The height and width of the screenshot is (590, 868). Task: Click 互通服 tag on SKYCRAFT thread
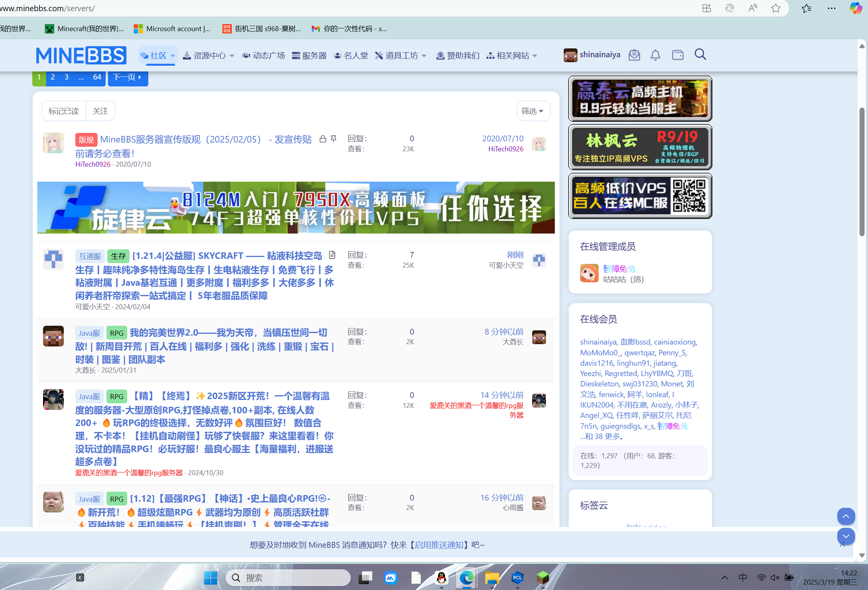pos(90,256)
